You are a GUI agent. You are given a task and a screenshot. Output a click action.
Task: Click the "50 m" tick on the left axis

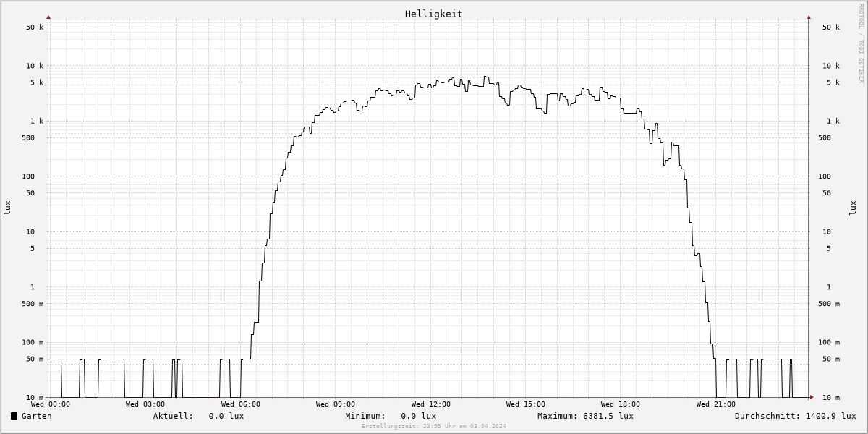coord(35,359)
